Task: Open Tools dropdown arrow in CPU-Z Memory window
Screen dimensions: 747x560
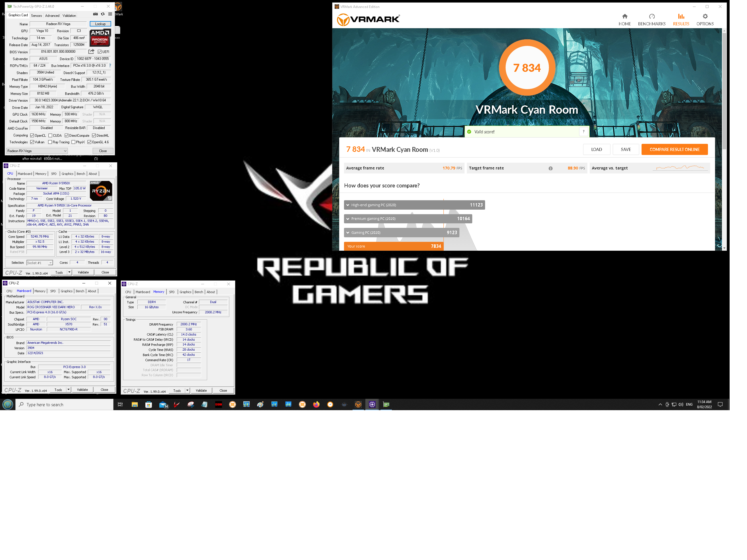Action: [188, 390]
